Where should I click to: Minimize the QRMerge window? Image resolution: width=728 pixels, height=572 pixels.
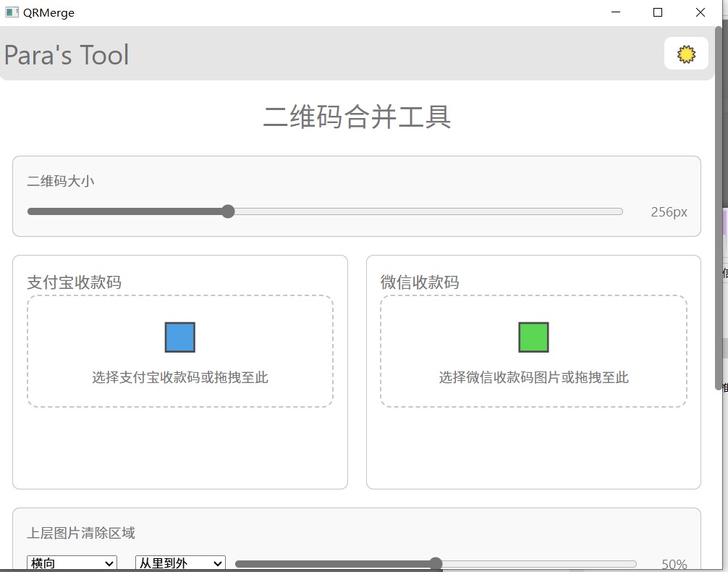click(616, 12)
